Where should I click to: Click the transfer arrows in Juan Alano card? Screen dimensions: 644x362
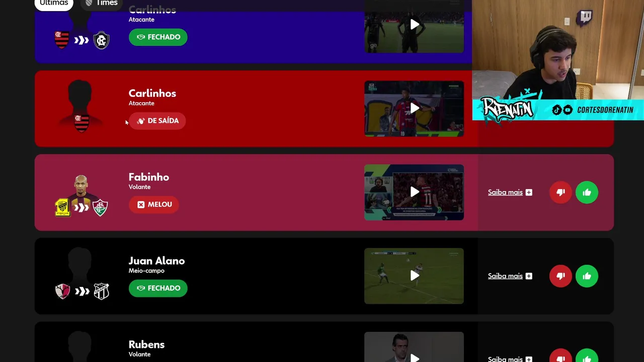82,291
